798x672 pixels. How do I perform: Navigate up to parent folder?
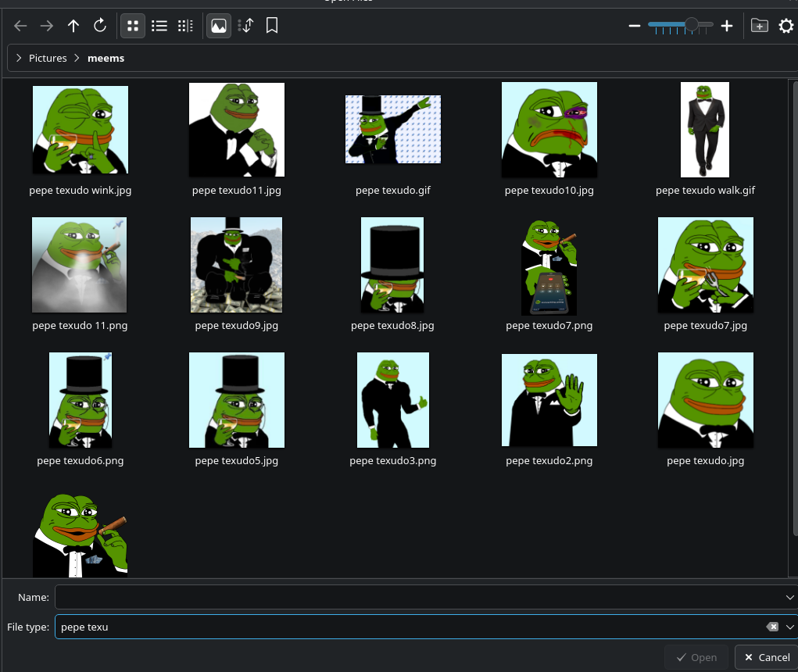[x=73, y=26]
